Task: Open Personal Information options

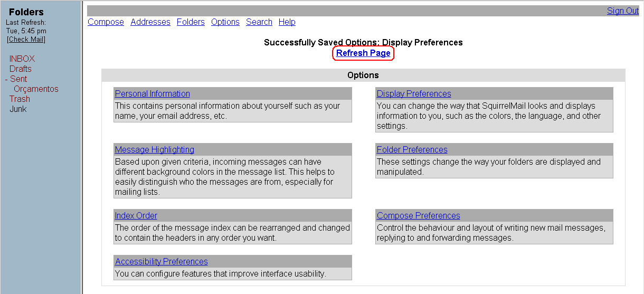Action: pos(153,93)
